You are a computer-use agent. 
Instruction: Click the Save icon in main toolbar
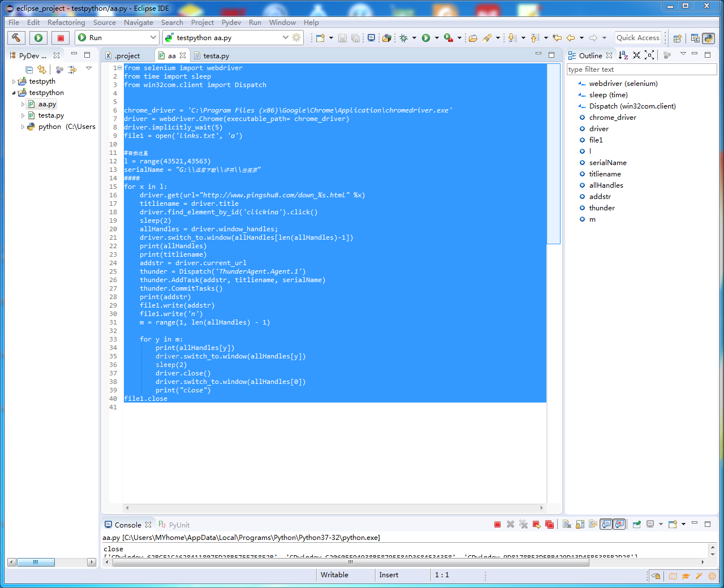tap(342, 38)
